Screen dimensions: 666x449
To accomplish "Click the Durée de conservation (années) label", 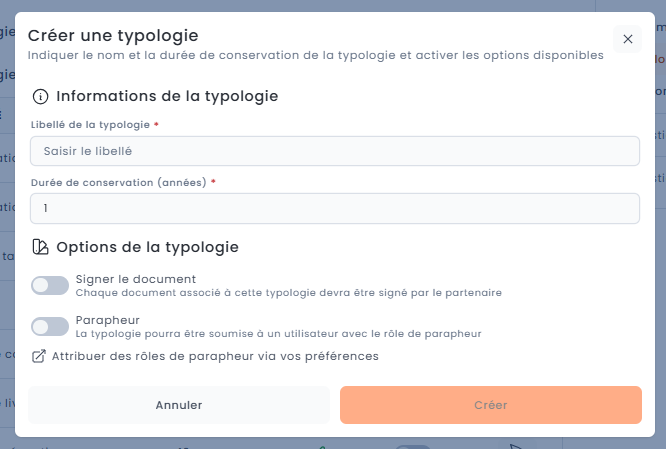I will (118, 182).
